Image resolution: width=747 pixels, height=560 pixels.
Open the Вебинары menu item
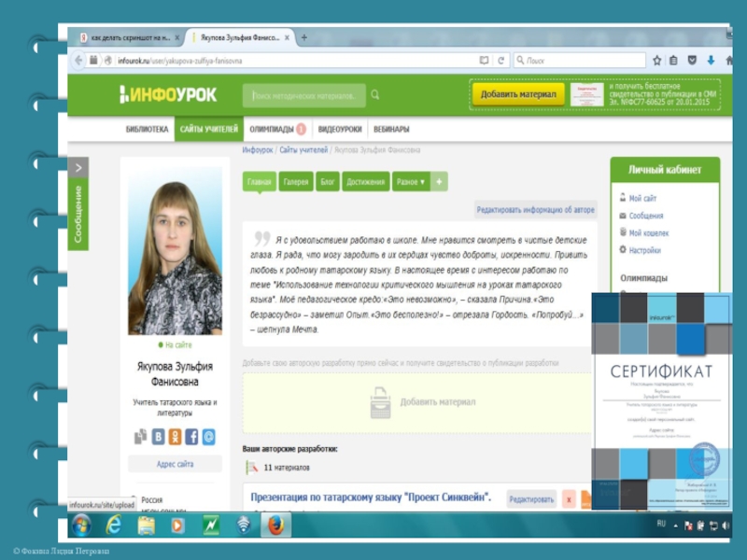pos(391,129)
